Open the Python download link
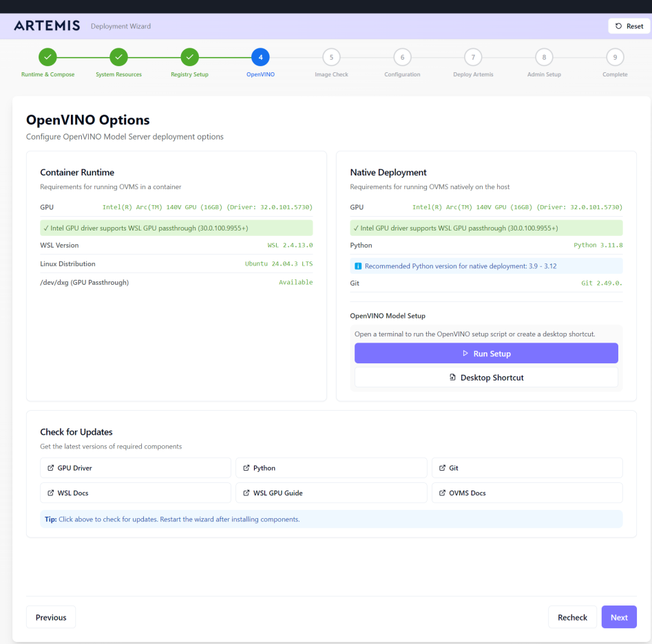 331,468
